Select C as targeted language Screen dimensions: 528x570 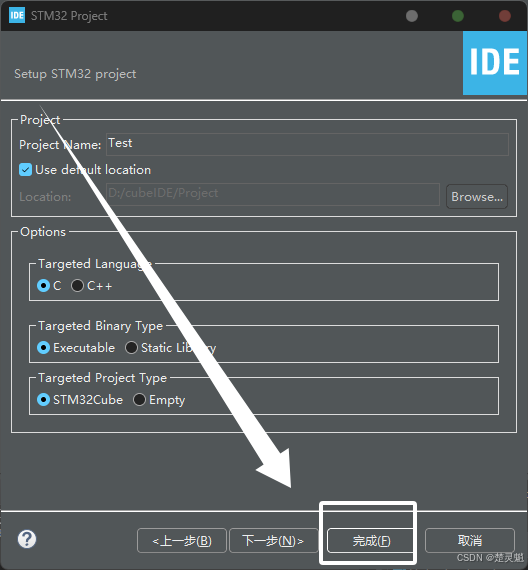(x=43, y=286)
